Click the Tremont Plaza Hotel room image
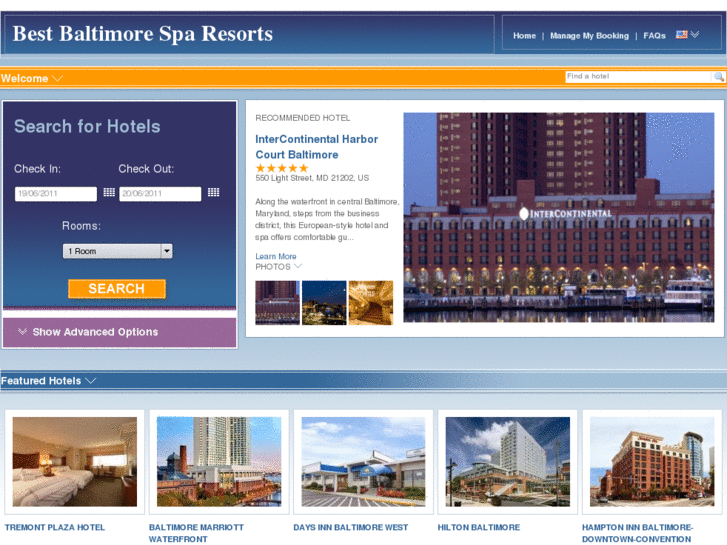Viewport: 727px width, 545px height. pyautogui.click(x=75, y=462)
